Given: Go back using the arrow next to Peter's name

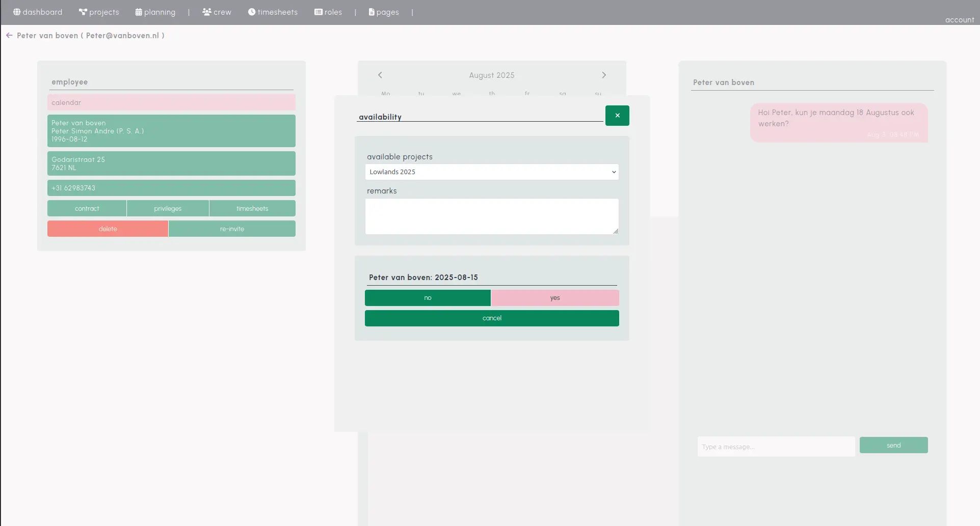Looking at the screenshot, I should (x=9, y=35).
